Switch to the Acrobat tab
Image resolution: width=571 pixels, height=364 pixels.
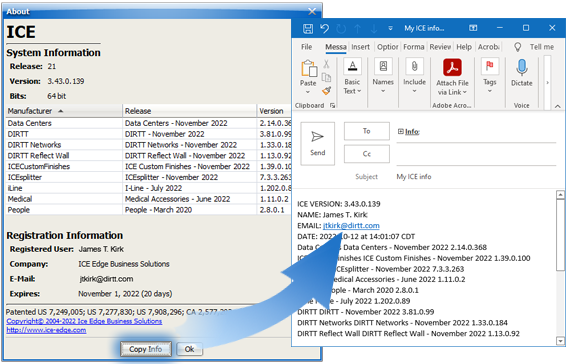(x=488, y=47)
